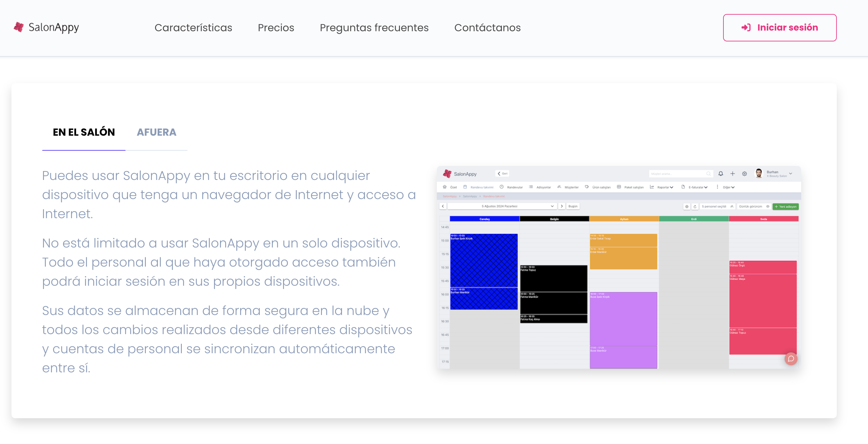
Task: Click the notification bell in the app preview
Action: [x=720, y=174]
